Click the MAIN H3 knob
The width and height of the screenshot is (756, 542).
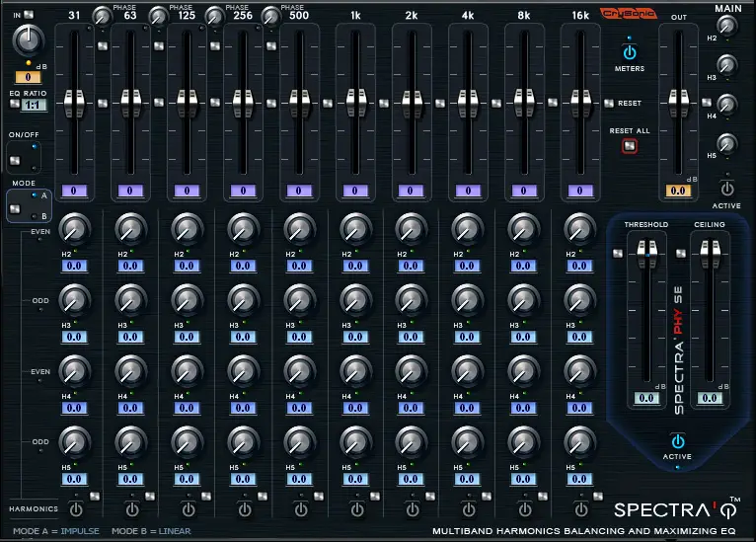pyautogui.click(x=727, y=65)
